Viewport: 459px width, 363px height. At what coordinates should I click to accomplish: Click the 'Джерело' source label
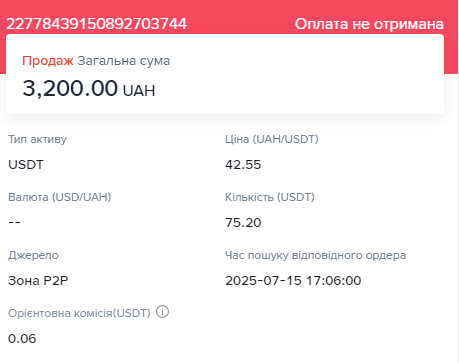33,255
